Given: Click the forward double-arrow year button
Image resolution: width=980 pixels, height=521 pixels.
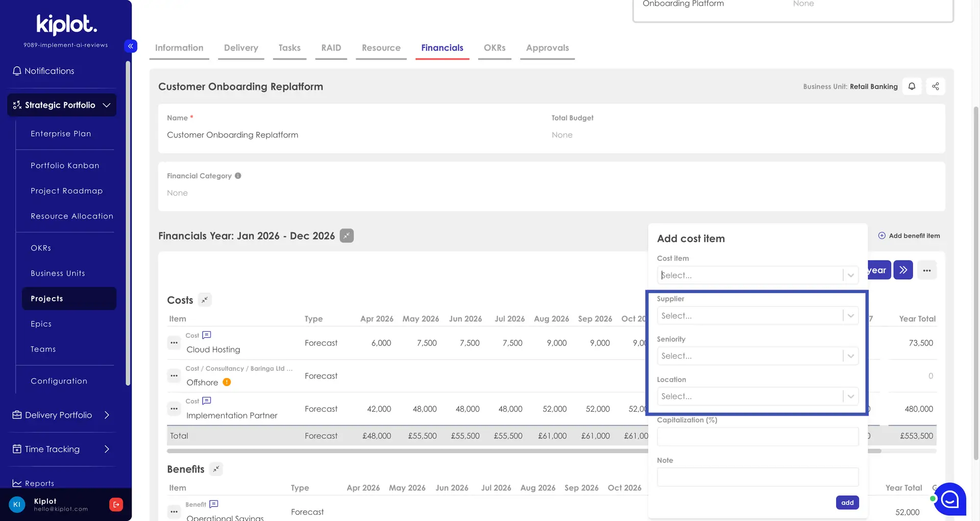Looking at the screenshot, I should pyautogui.click(x=903, y=270).
